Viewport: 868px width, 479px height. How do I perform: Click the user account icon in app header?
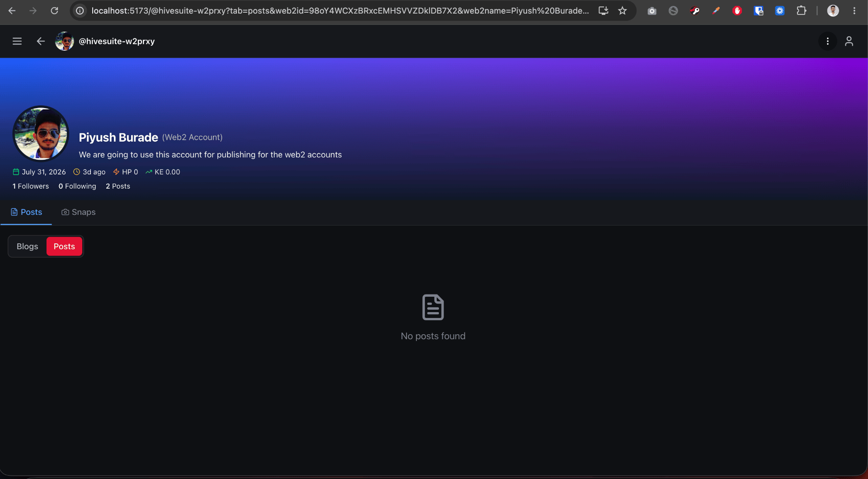point(849,41)
